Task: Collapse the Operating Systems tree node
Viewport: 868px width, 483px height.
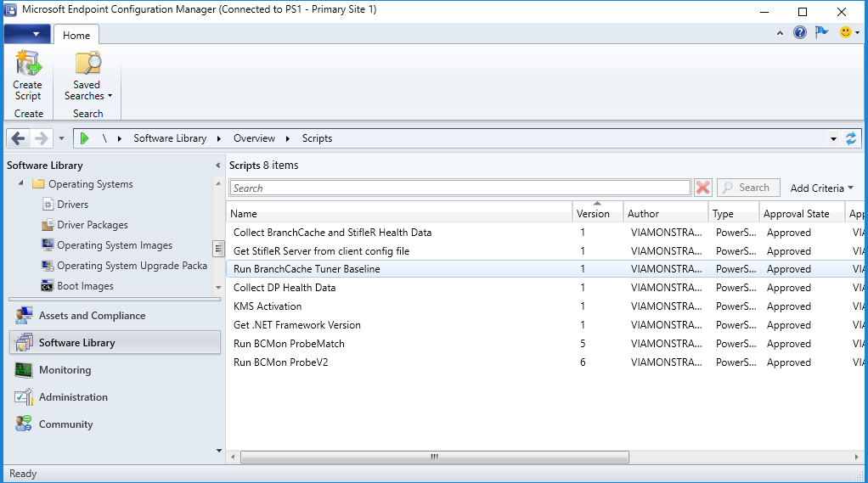Action: click(21, 183)
